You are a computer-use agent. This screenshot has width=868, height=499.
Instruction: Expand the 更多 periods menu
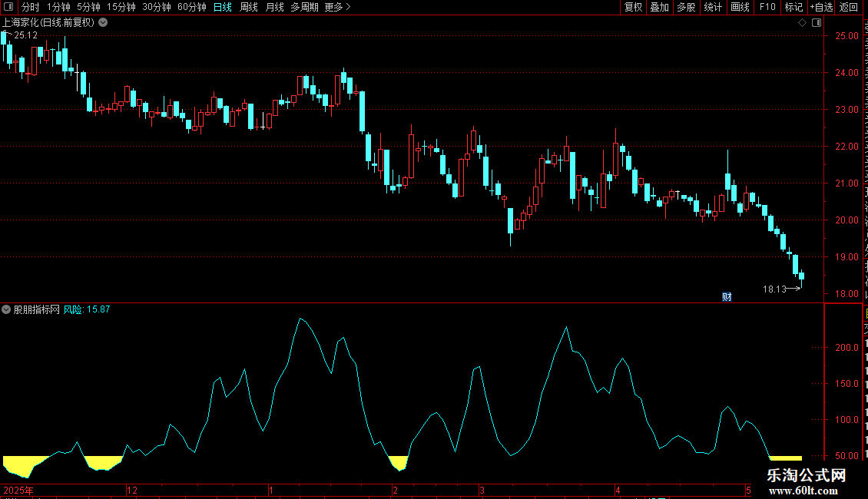click(337, 7)
